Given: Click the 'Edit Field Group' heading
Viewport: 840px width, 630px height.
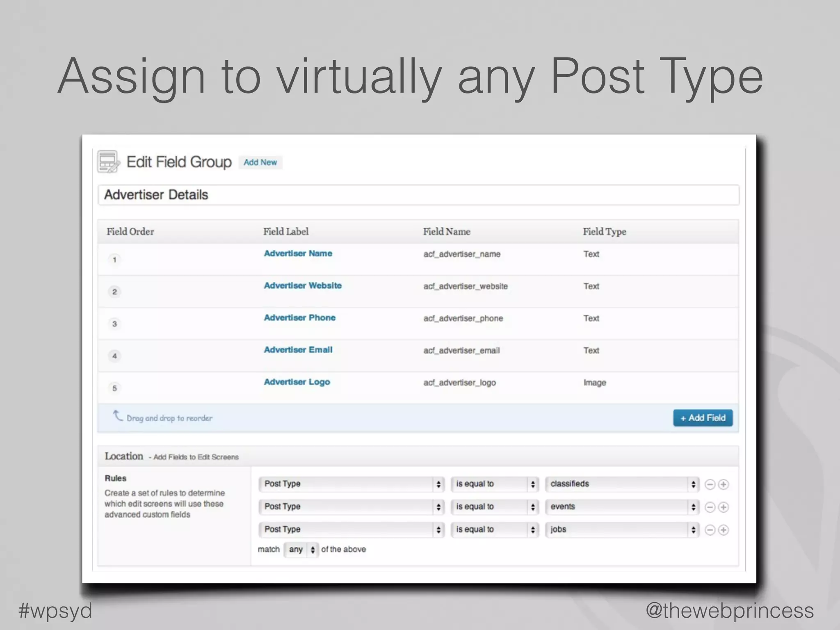Looking at the screenshot, I should tap(179, 162).
